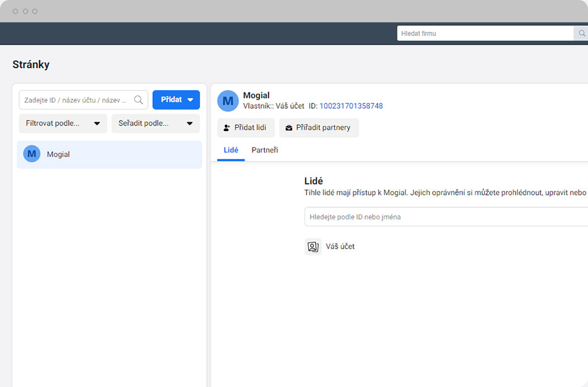Viewport: 588px width, 387px height.
Task: Click the 'Zadejte ID / název účtu' search field
Action: click(x=84, y=100)
